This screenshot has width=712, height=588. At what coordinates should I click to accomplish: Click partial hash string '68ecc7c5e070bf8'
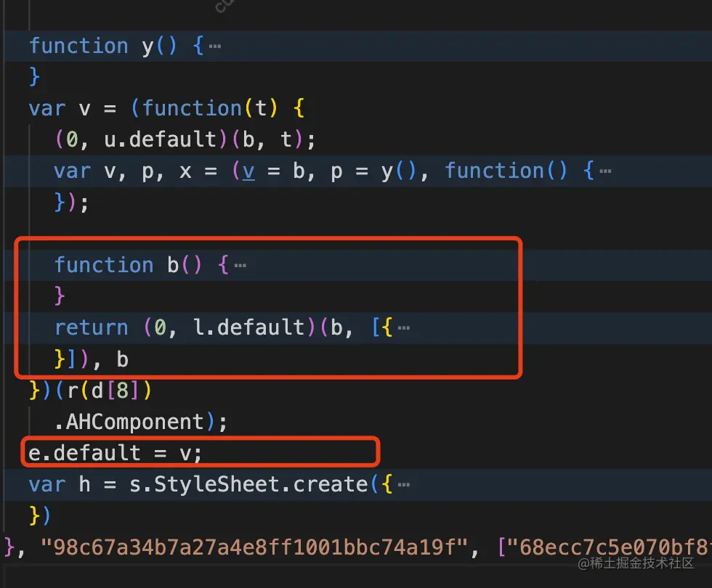pyautogui.click(x=609, y=547)
